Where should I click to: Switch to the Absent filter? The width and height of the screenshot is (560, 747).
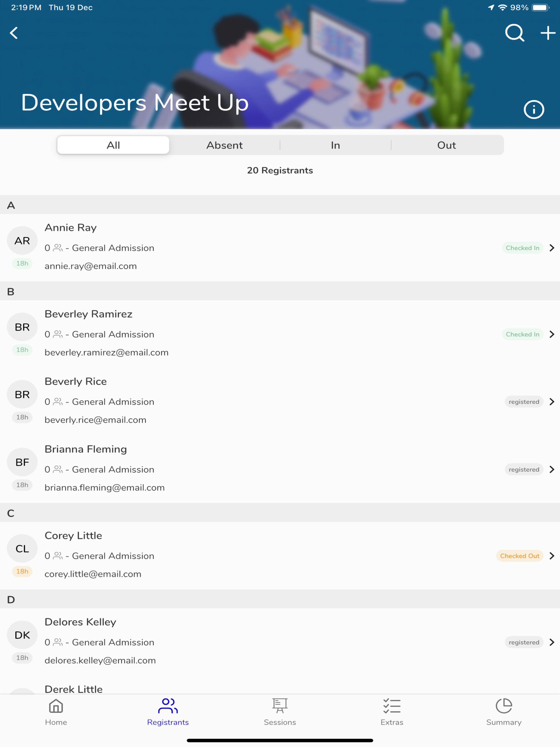[224, 145]
